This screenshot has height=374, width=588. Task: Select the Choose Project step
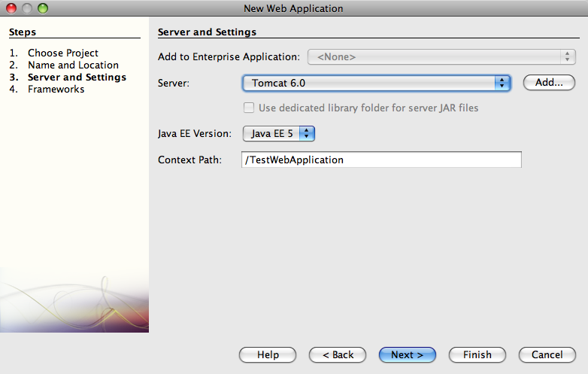[x=63, y=53]
